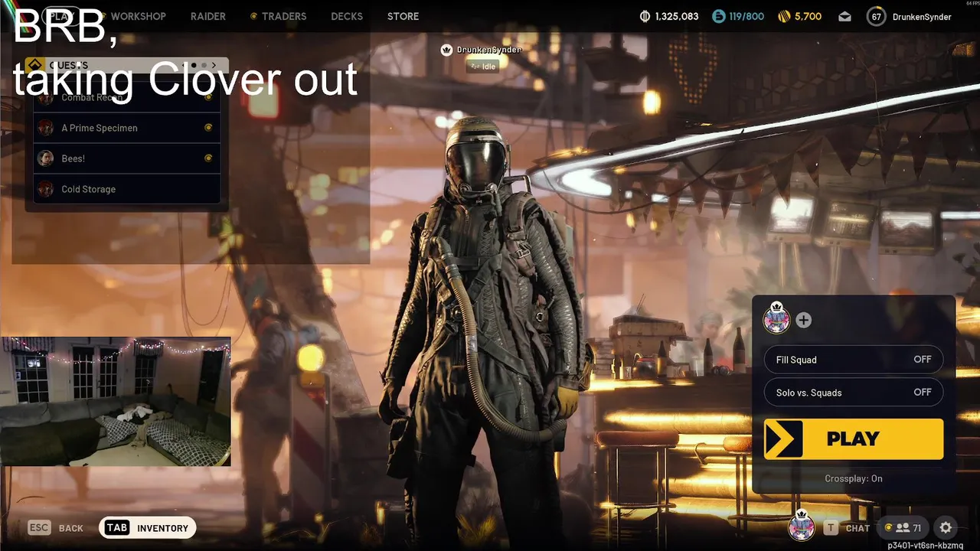Click the crown icon above the character

(447, 50)
